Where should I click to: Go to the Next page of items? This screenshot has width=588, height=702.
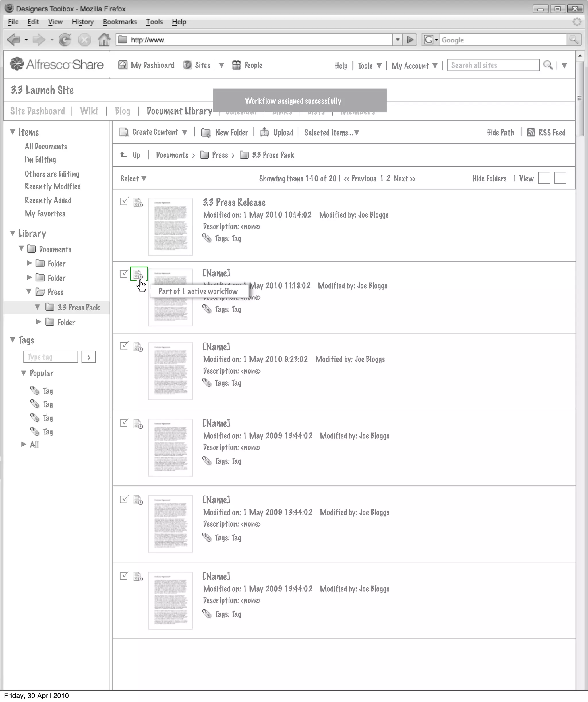404,179
